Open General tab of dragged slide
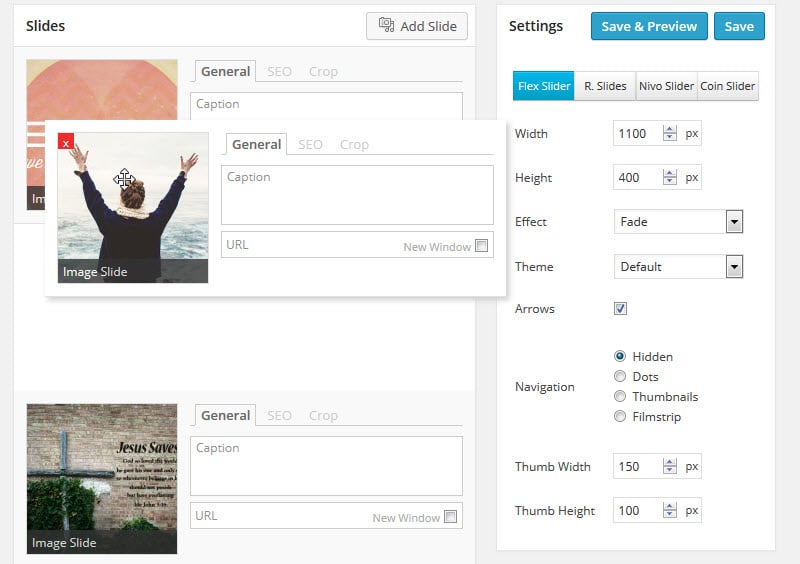Viewport: 800px width, 564px height. point(256,144)
